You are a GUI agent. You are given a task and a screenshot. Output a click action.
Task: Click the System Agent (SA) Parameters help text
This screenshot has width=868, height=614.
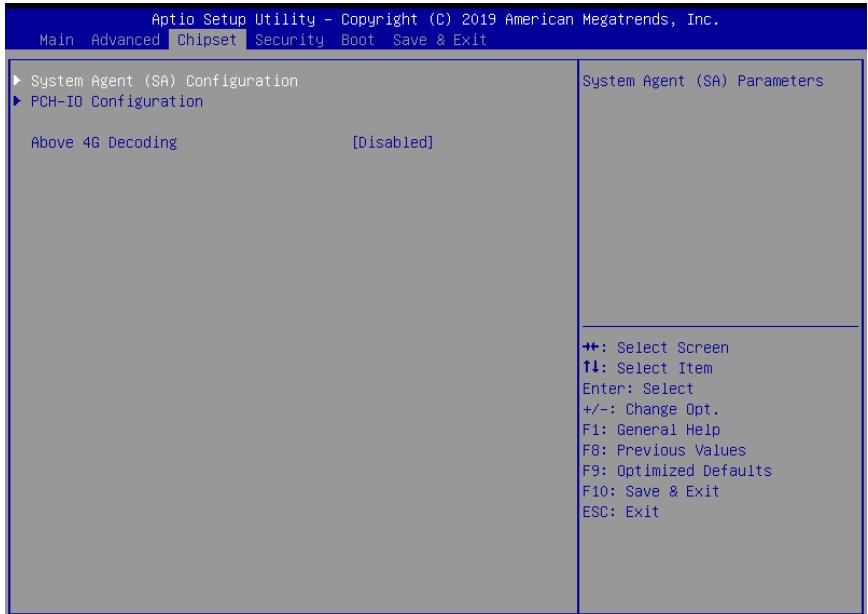703,81
